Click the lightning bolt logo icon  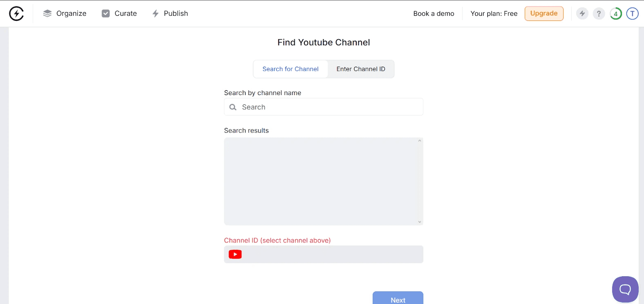coord(16,13)
